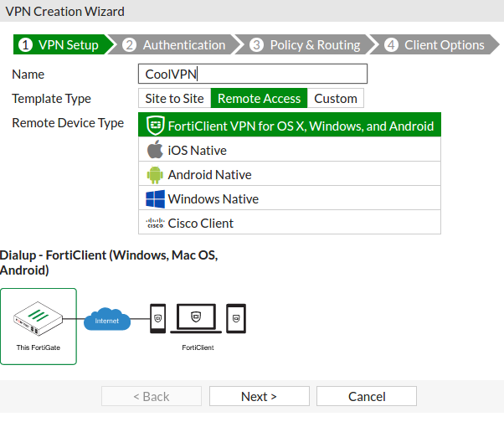
Task: Click the FortiClient tablet icon right of the laptop
Action: 236,318
